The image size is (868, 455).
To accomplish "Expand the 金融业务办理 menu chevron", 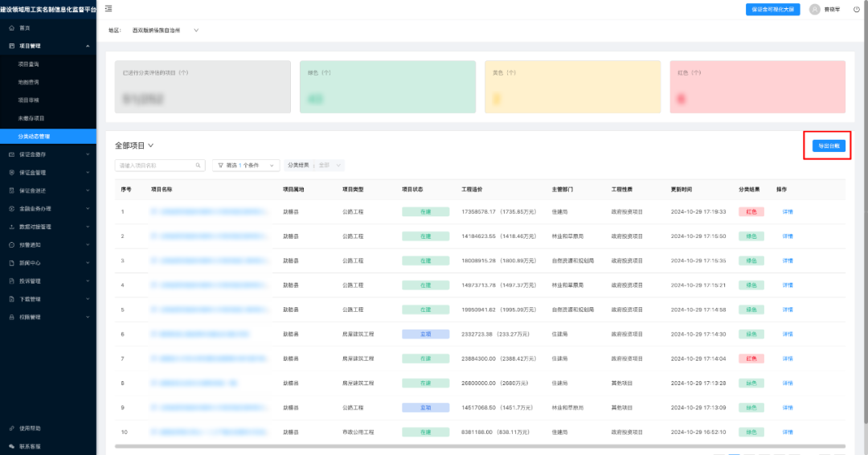I will 88,209.
